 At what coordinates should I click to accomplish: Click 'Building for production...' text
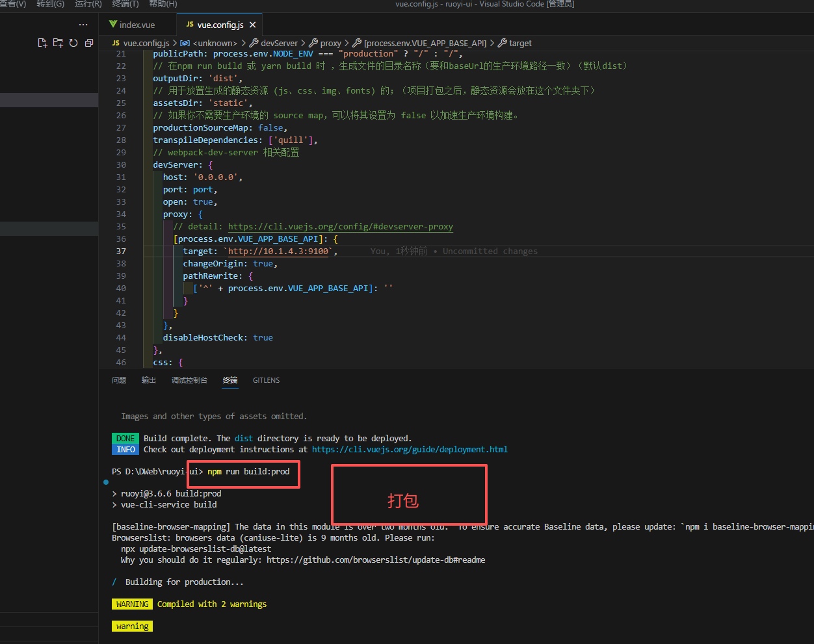[185, 582]
